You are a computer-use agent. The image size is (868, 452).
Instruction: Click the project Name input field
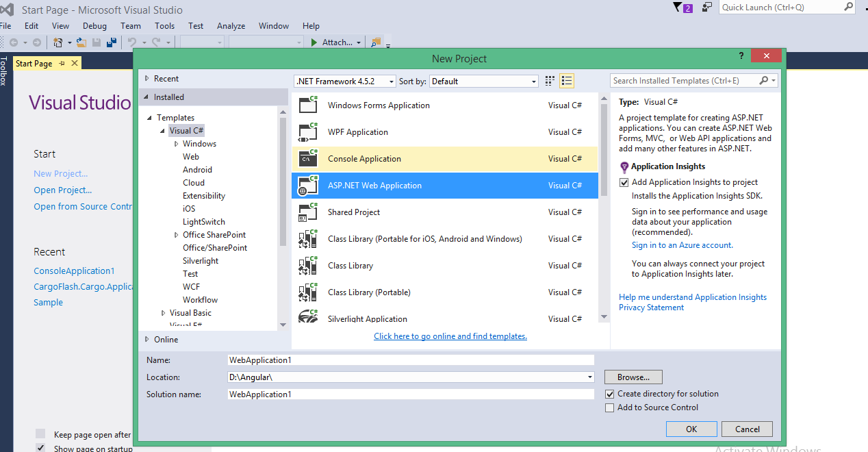411,360
